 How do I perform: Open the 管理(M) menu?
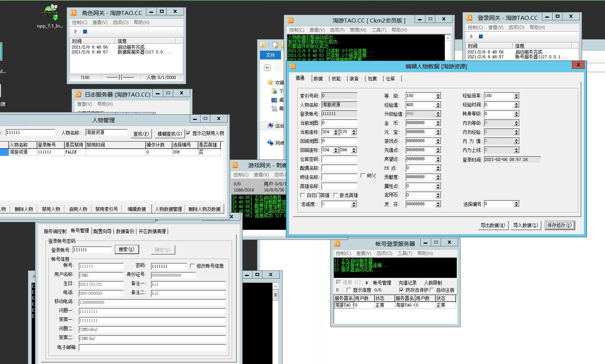(357, 30)
